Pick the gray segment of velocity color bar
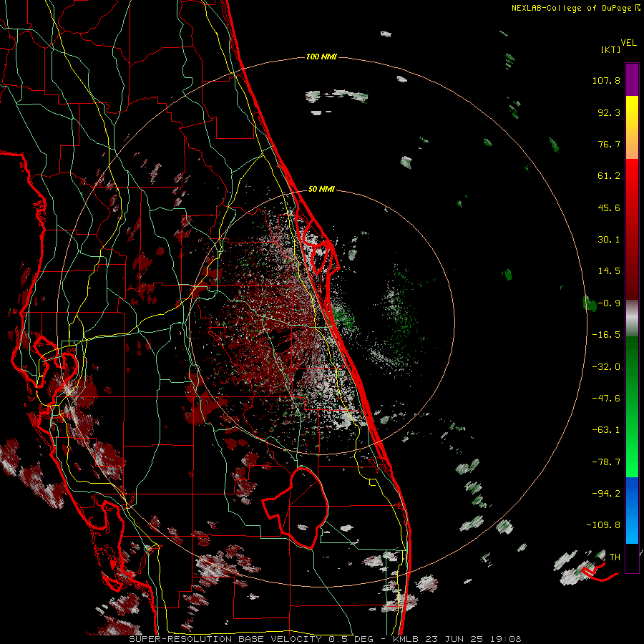This screenshot has width=644, height=644. pos(632,316)
